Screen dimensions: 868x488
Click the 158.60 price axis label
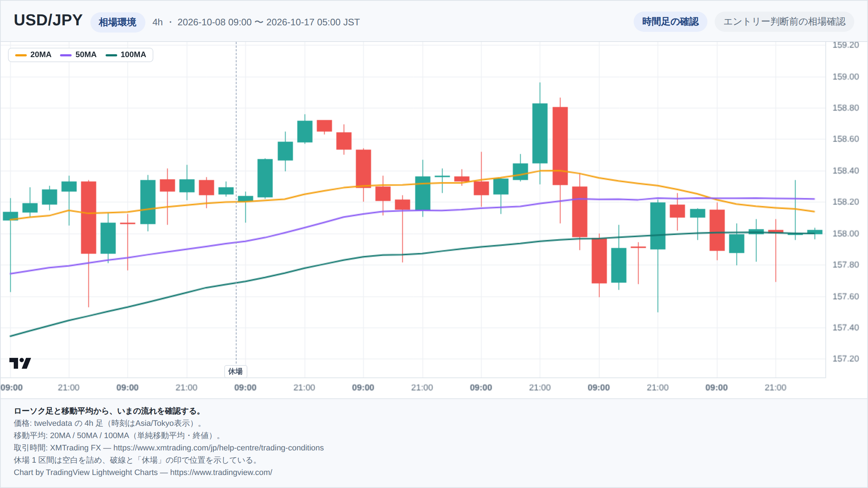pos(845,139)
